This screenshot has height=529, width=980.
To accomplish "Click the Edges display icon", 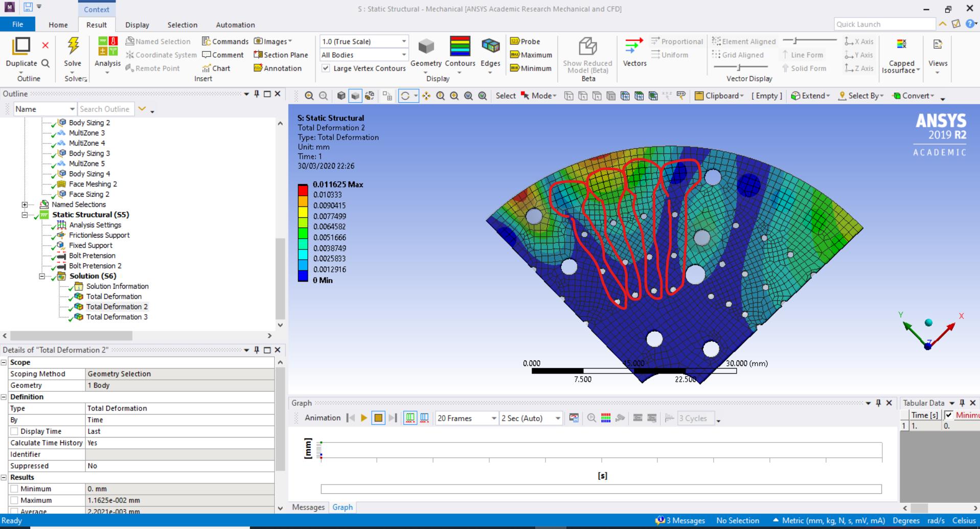I will 490,47.
